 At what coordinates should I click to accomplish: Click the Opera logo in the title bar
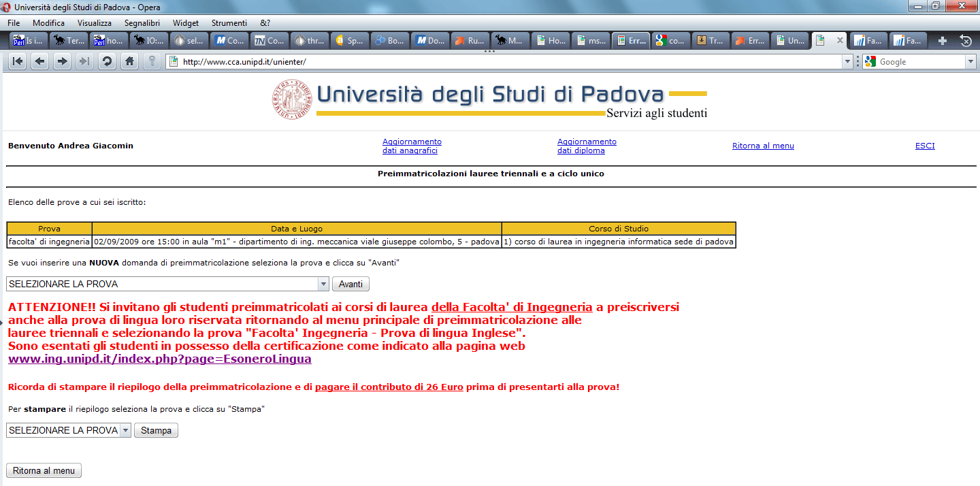coord(7,6)
